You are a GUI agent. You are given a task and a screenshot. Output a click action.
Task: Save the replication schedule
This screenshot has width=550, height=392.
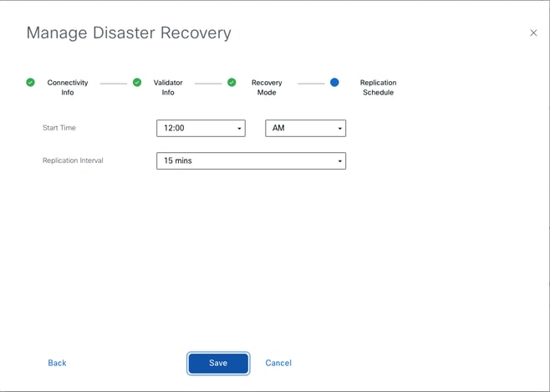218,364
